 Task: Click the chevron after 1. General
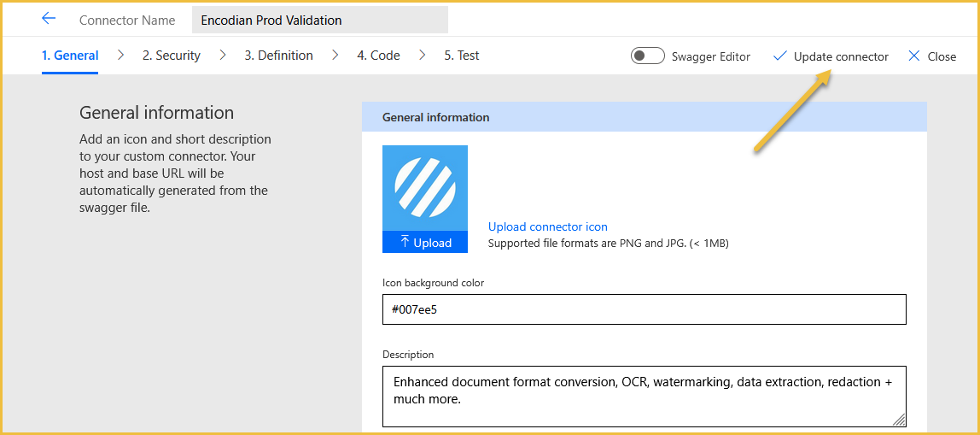coord(120,55)
